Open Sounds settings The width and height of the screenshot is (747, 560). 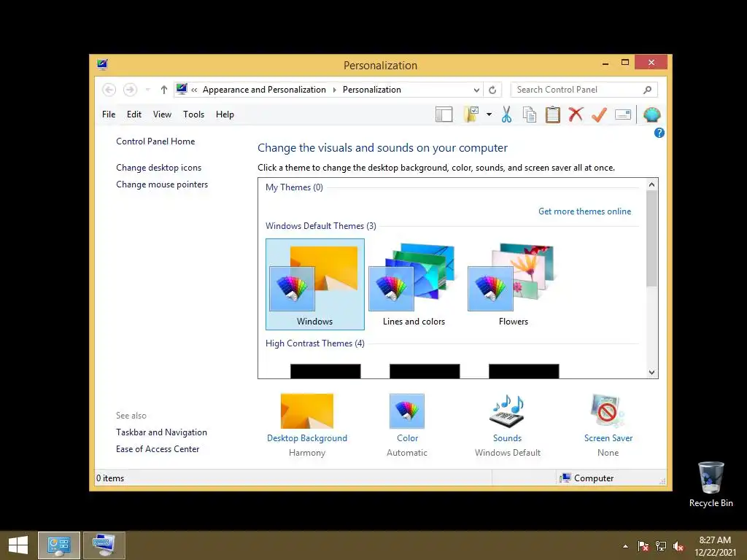tap(508, 425)
